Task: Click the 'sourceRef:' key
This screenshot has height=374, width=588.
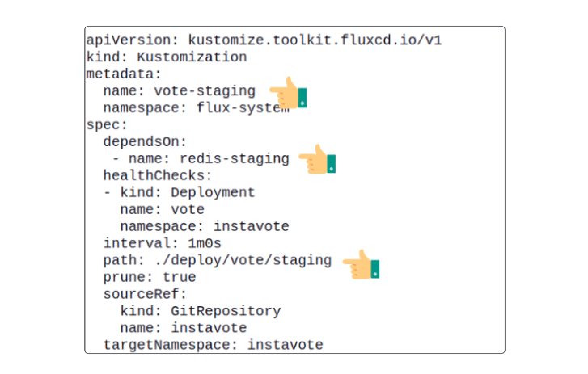Action: click(x=145, y=294)
